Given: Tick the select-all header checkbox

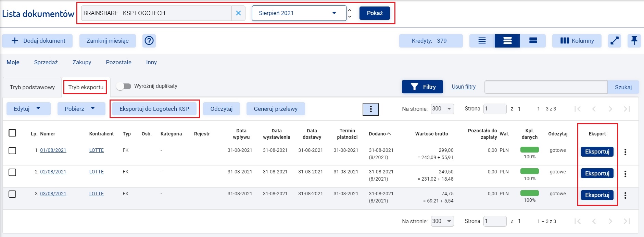Looking at the screenshot, I should [12, 133].
